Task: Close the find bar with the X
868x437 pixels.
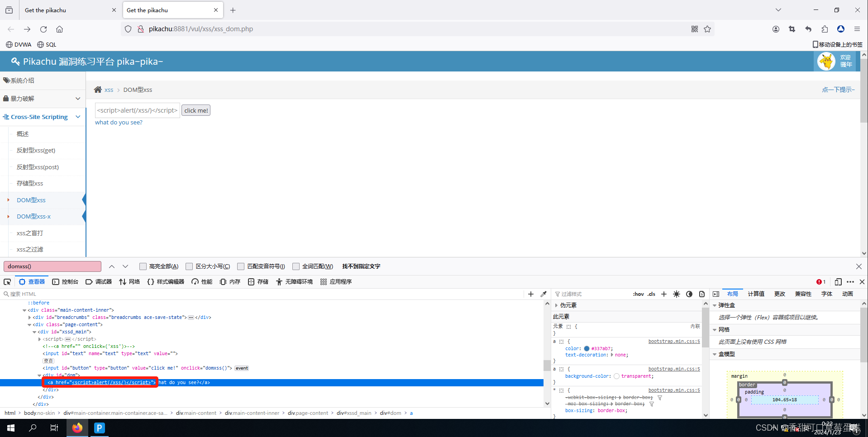Action: [859, 266]
